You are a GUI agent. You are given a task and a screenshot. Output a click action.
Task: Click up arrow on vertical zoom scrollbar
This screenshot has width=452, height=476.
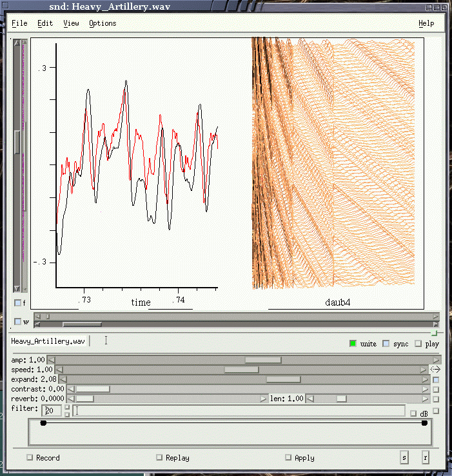point(17,44)
